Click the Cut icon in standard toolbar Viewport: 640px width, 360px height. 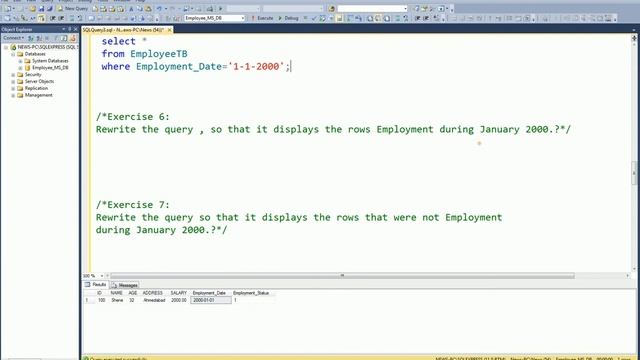[131, 9]
